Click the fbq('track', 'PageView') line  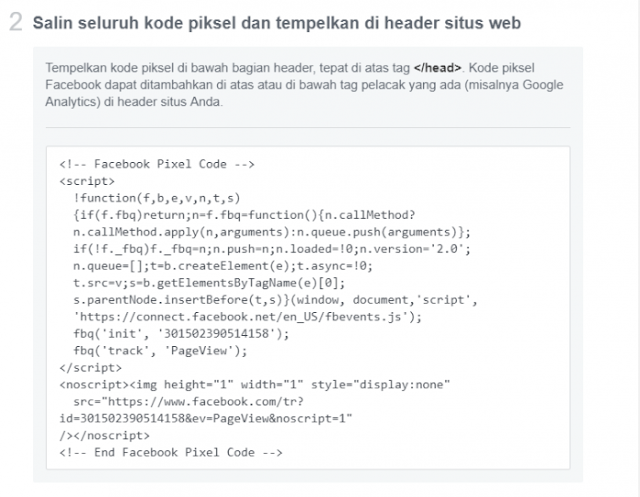tap(160, 351)
